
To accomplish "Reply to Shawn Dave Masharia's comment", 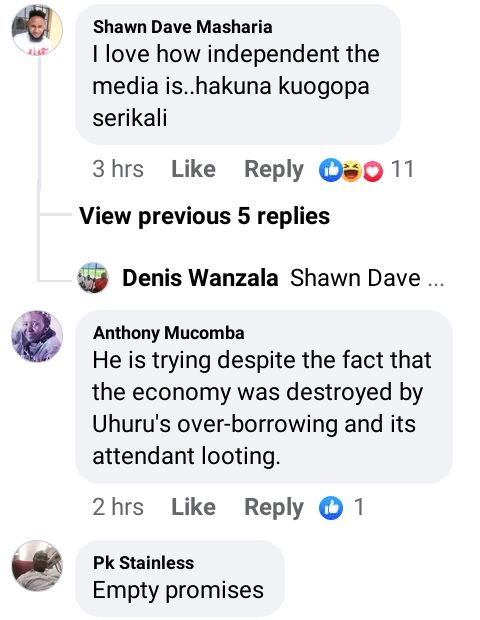I will pos(274,170).
